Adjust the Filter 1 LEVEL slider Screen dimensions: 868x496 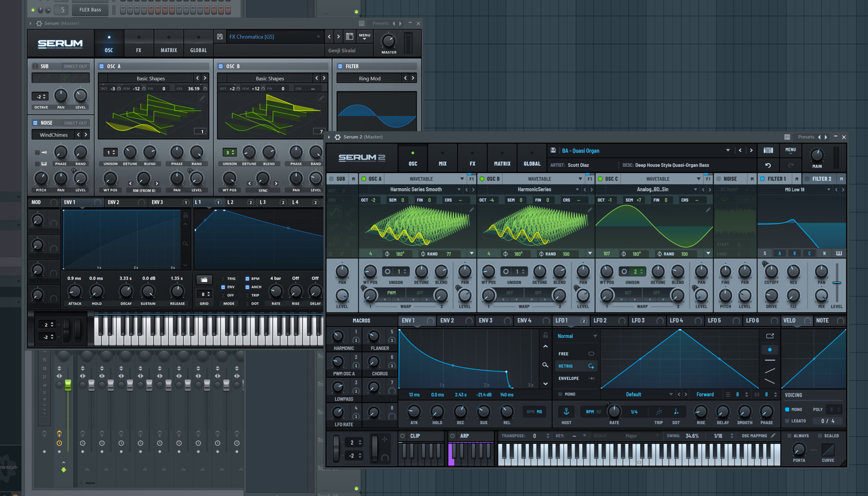coord(837,282)
